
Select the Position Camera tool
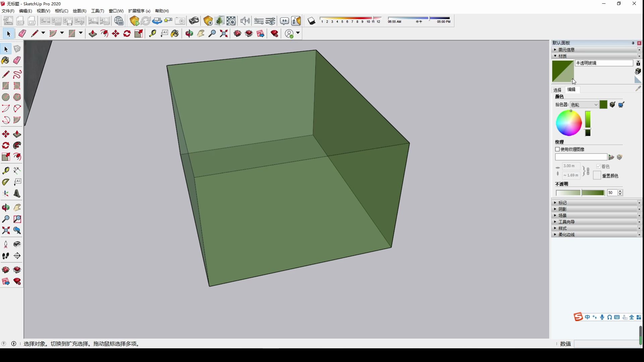click(x=6, y=244)
